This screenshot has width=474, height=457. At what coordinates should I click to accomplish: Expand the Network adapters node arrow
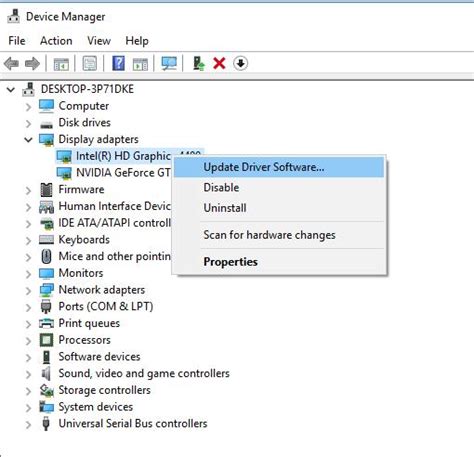(29, 290)
